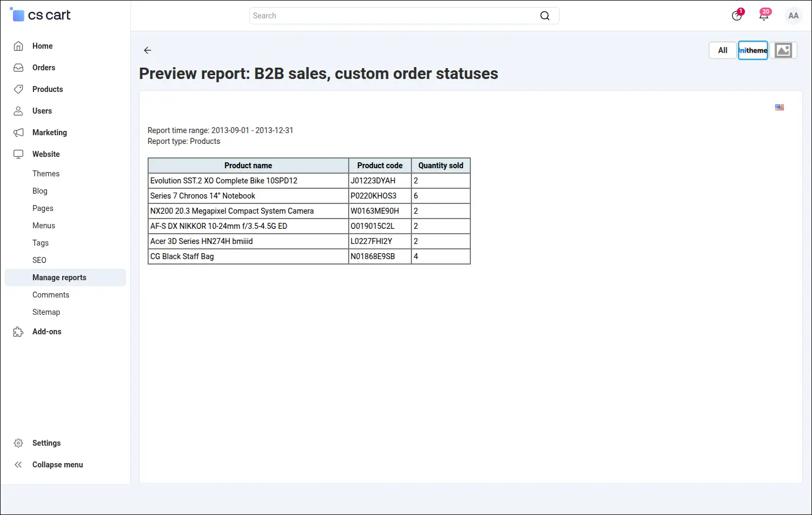Select AF-S DX NIKKOR 10-24mm cell

248,226
